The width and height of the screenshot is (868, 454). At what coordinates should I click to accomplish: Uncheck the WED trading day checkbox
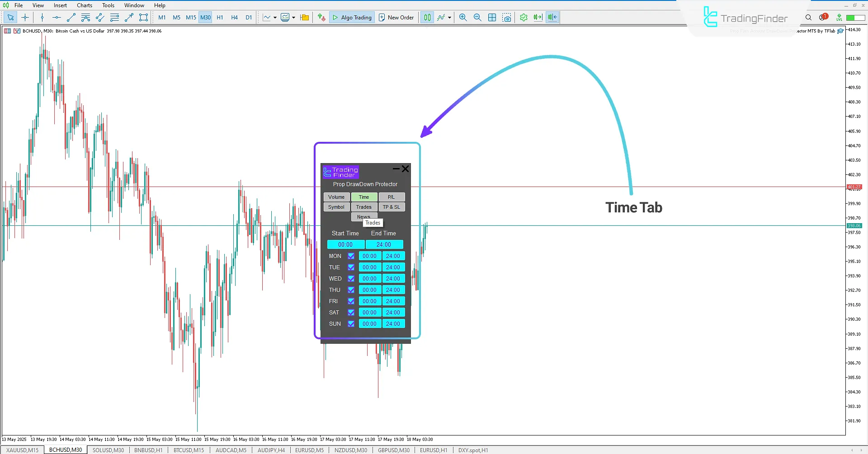352,279
